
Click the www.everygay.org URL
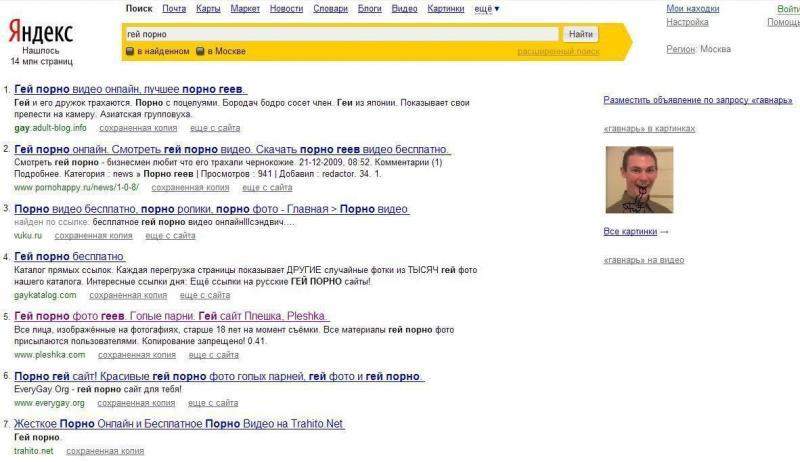(49, 403)
